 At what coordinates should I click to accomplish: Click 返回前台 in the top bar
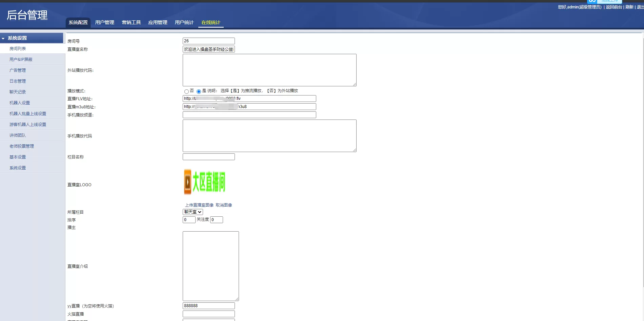(x=613, y=7)
